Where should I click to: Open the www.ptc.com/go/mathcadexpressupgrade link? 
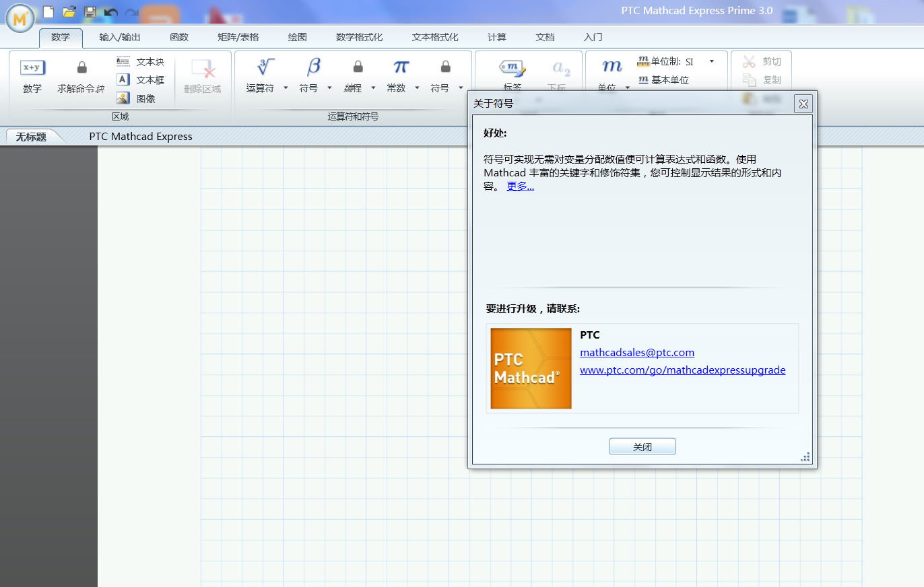pos(683,370)
